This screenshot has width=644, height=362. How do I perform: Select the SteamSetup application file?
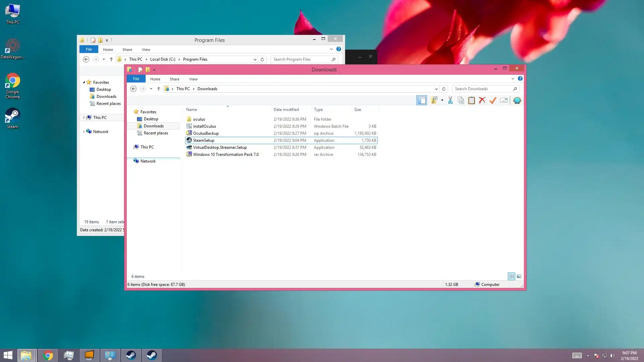pos(204,140)
